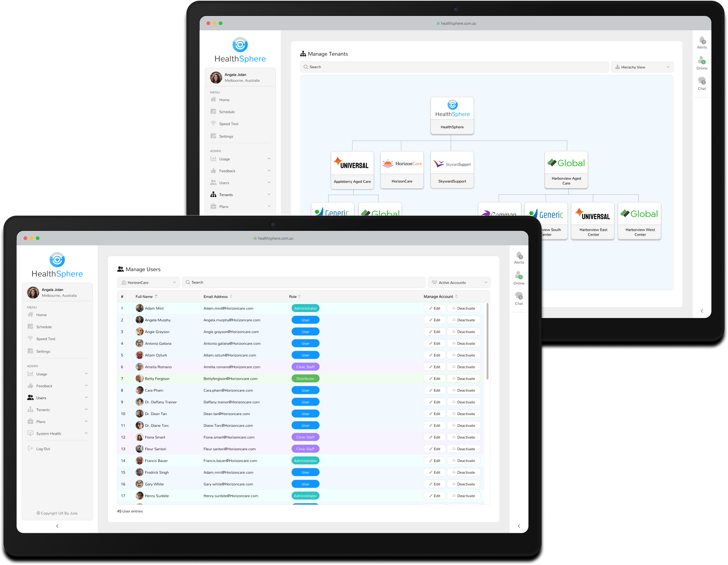Select the HealthSphere root tenant node

click(x=452, y=115)
